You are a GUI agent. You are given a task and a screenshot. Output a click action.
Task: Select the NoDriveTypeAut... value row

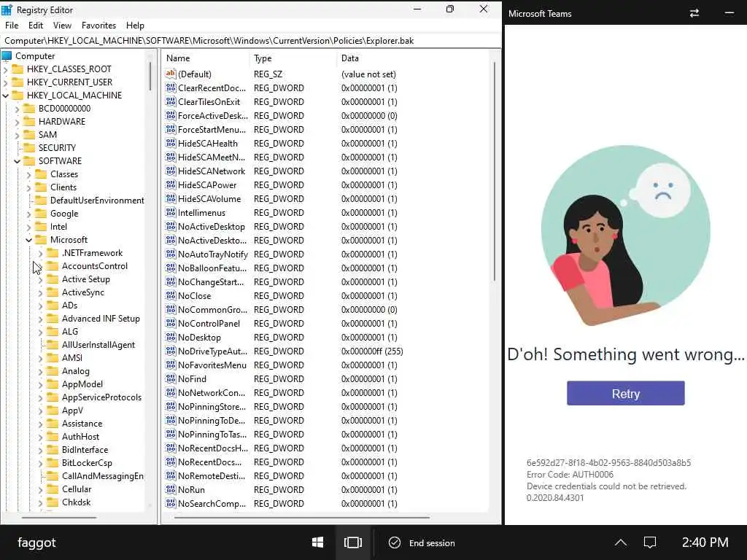click(284, 351)
